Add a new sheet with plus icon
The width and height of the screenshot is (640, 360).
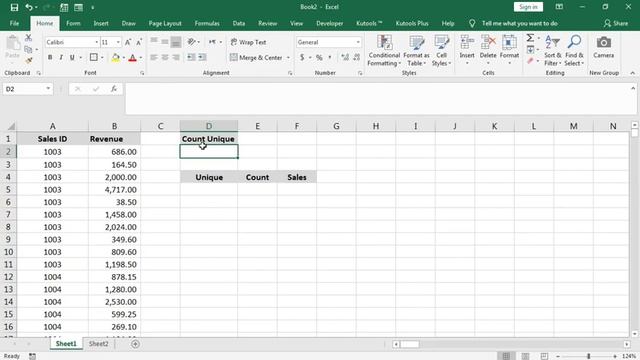pyautogui.click(x=135, y=344)
